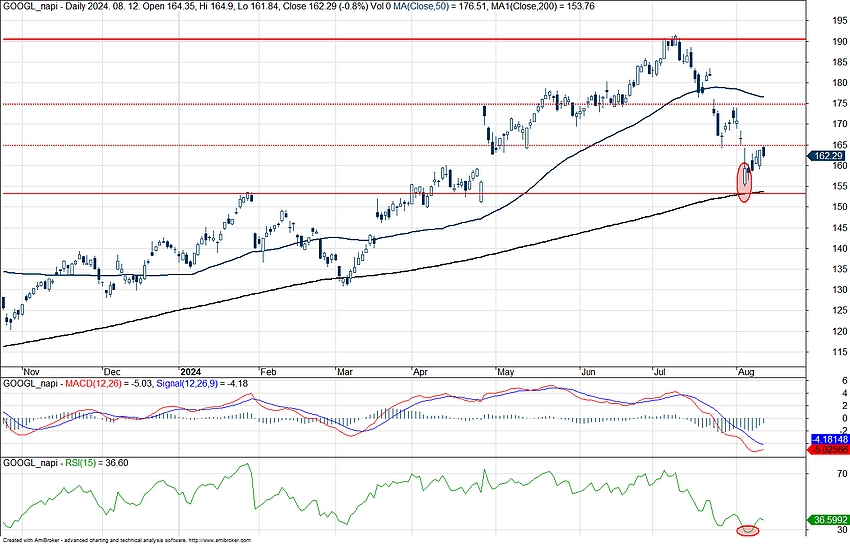Click the 145 price axis label
Image resolution: width=850 pixels, height=544 pixels.
839,228
